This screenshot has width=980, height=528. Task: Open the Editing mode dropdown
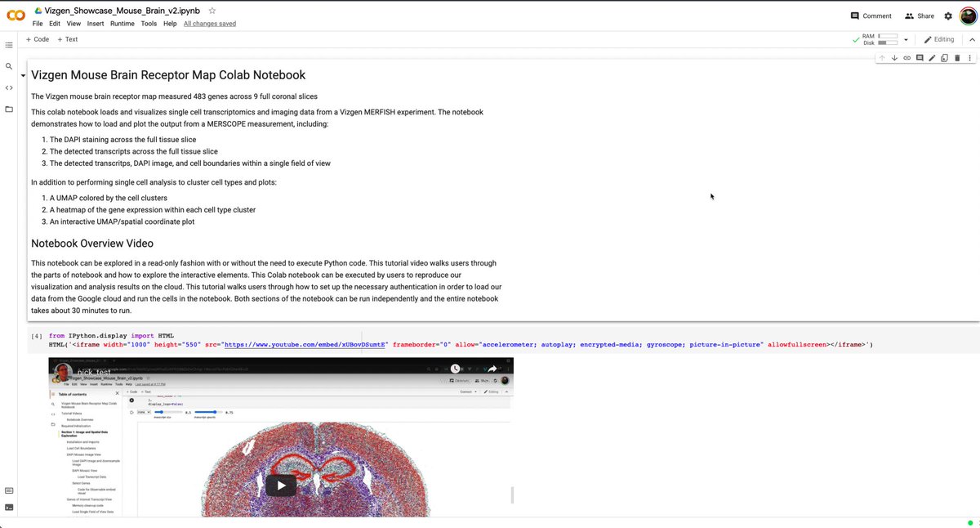click(938, 39)
